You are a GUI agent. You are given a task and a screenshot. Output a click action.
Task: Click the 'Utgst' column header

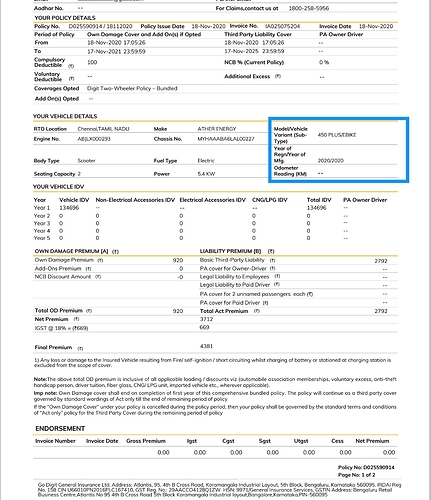tap(301, 441)
